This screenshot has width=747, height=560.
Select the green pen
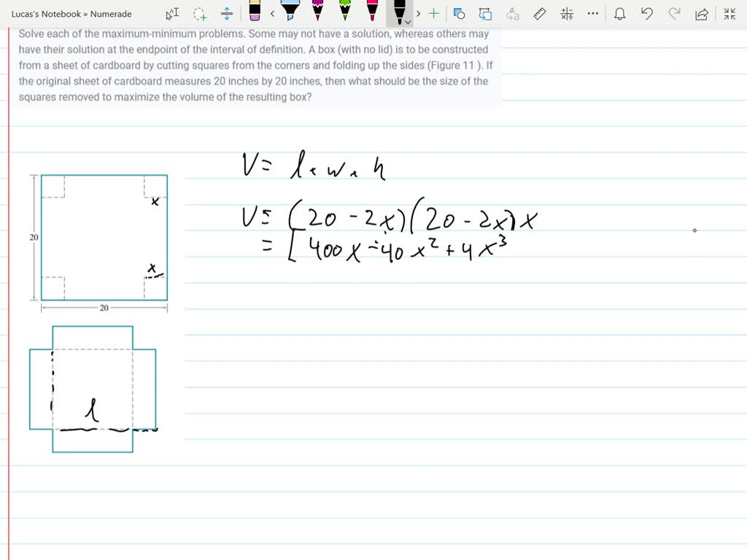coord(346,13)
